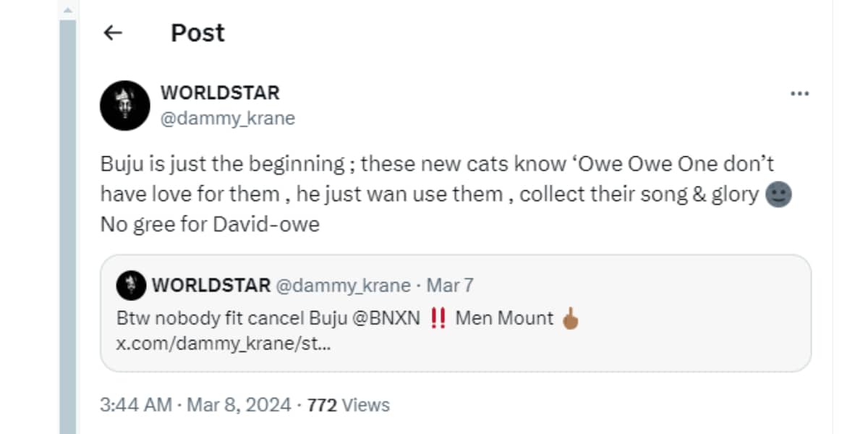
Task: Open WORLDSTAR display name on main post
Action: 220,93
